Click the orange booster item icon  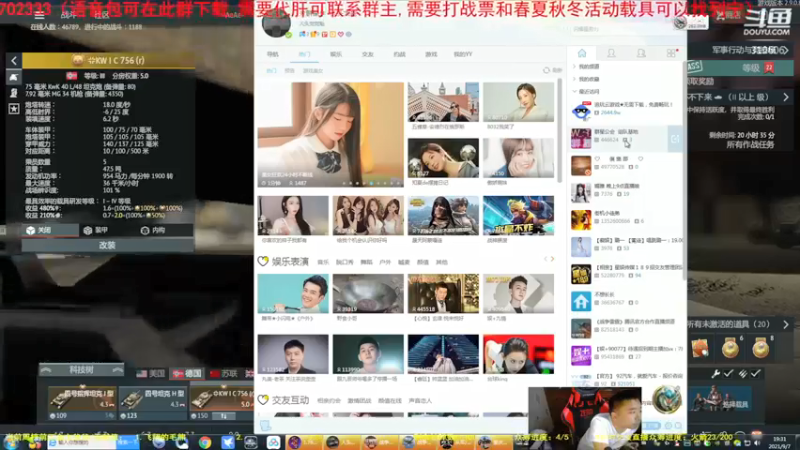click(701, 348)
